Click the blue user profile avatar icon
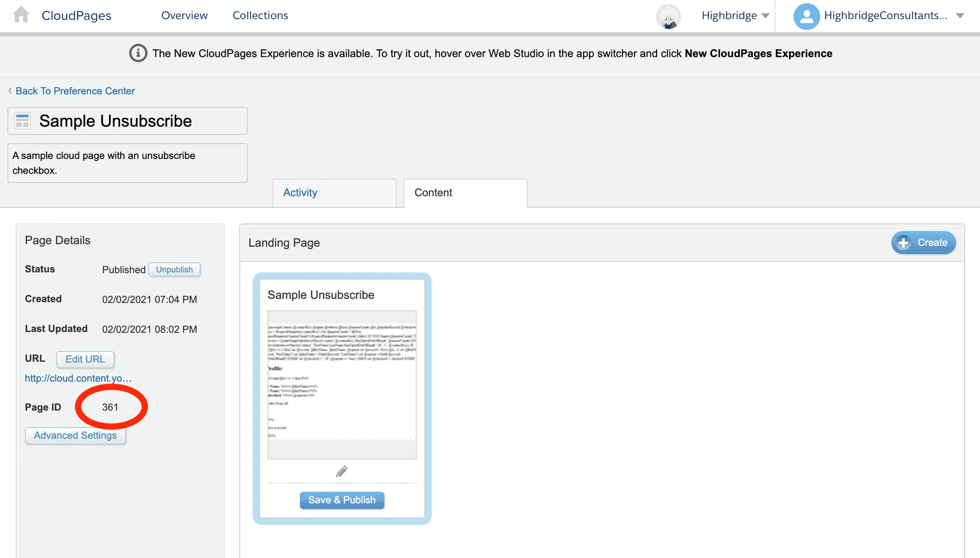The image size is (980, 558). click(806, 16)
